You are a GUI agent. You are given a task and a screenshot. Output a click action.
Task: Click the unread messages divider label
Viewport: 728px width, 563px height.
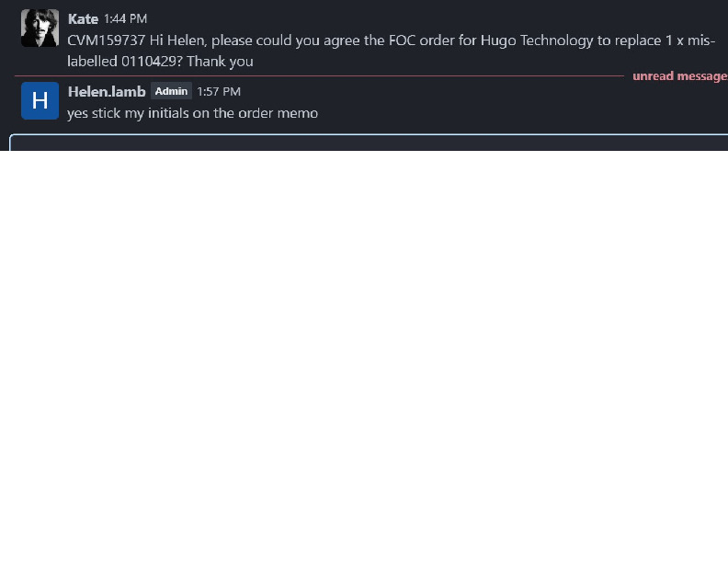[x=678, y=75]
